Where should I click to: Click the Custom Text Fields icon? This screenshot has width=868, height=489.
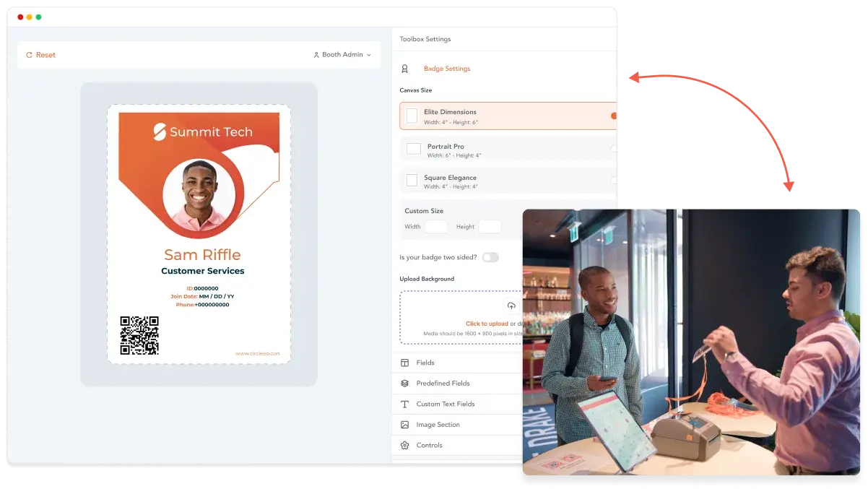point(404,404)
